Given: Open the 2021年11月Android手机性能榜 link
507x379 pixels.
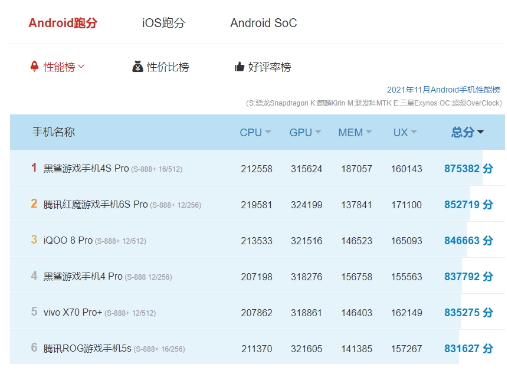Looking at the screenshot, I should click(x=443, y=90).
